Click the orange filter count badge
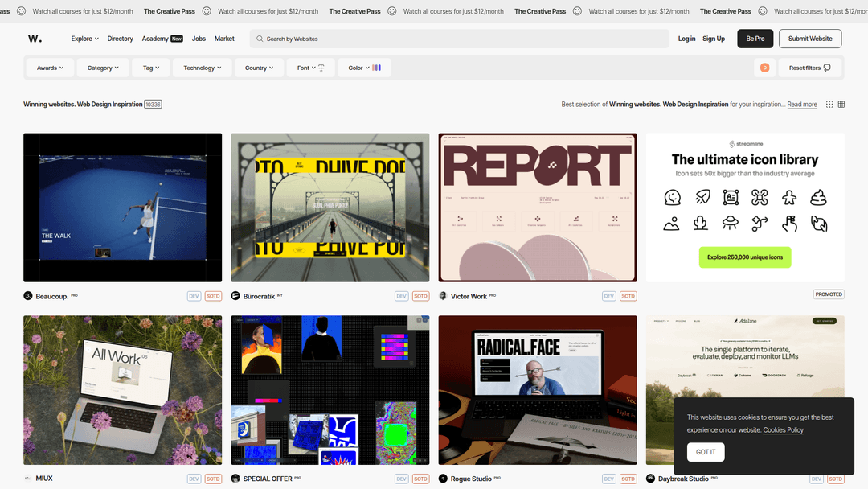Screen dimensions: 868x489 coord(764,68)
